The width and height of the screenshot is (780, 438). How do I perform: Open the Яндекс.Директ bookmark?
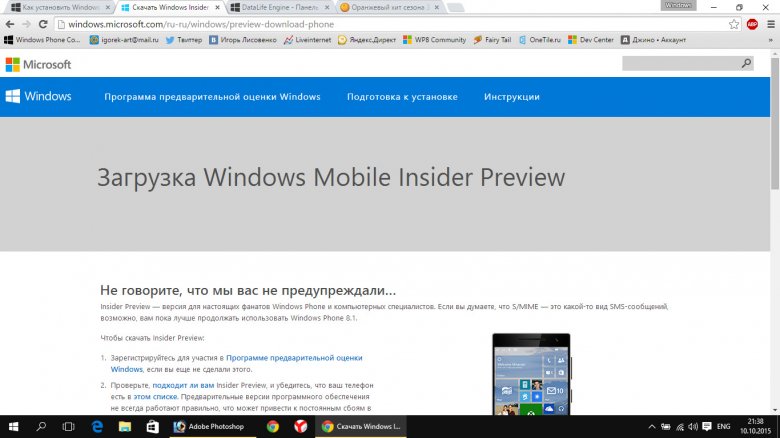pos(367,40)
